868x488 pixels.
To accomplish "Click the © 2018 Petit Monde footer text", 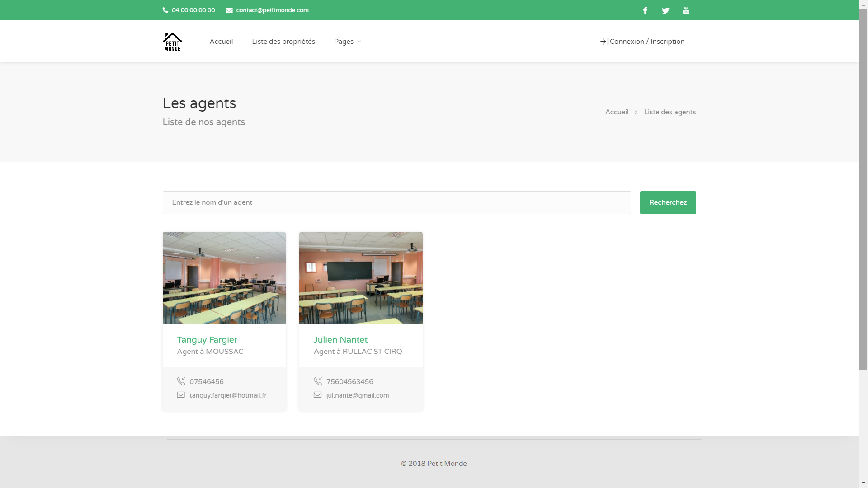I will 434,464.
